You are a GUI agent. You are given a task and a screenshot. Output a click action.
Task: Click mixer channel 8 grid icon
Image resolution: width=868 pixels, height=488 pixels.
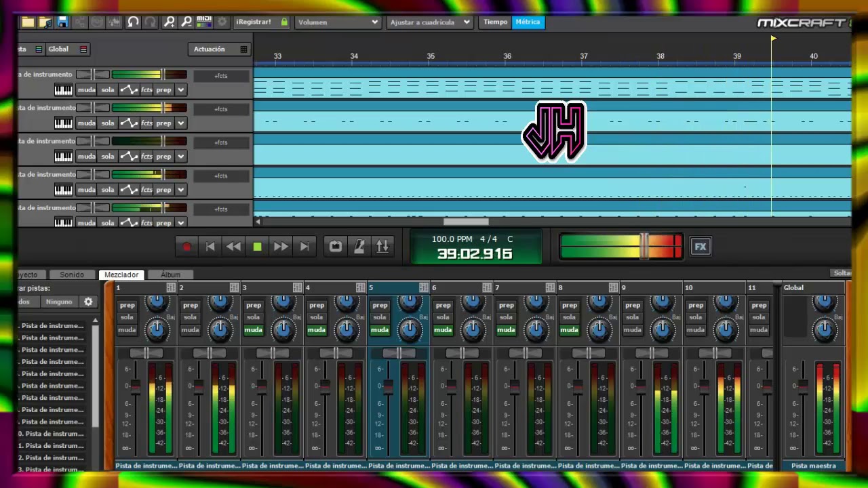click(x=613, y=288)
